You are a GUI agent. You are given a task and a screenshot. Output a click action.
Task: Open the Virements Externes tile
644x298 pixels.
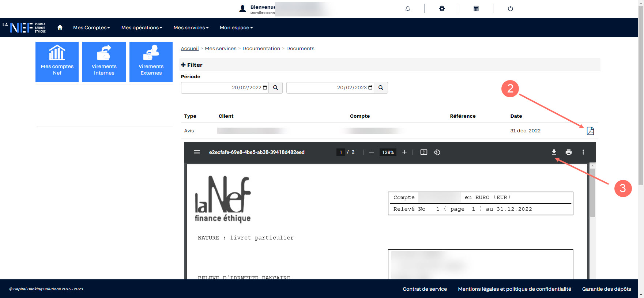tap(151, 62)
